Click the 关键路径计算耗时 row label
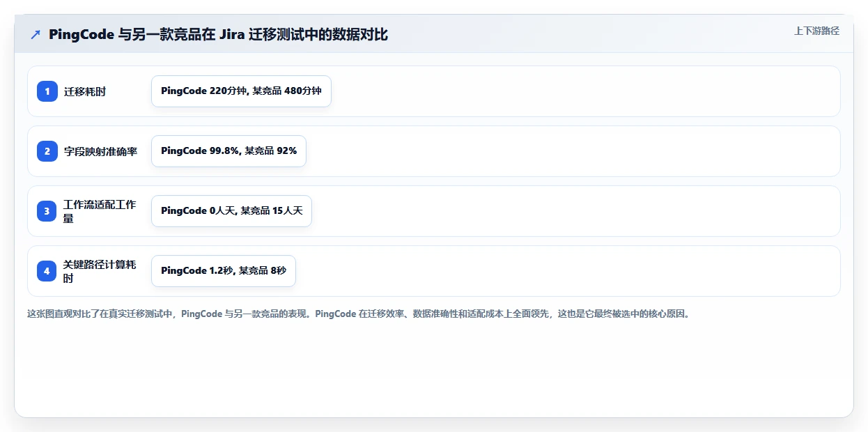Image resolution: width=868 pixels, height=432 pixels. point(100,271)
